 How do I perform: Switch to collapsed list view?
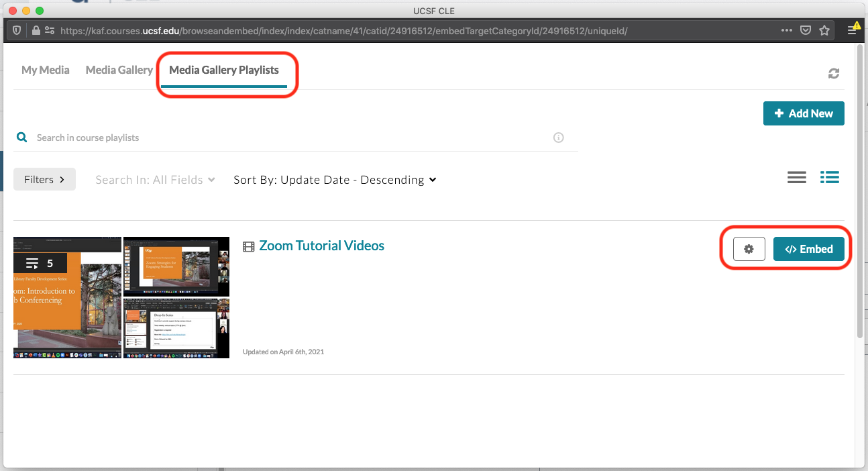pyautogui.click(x=796, y=178)
